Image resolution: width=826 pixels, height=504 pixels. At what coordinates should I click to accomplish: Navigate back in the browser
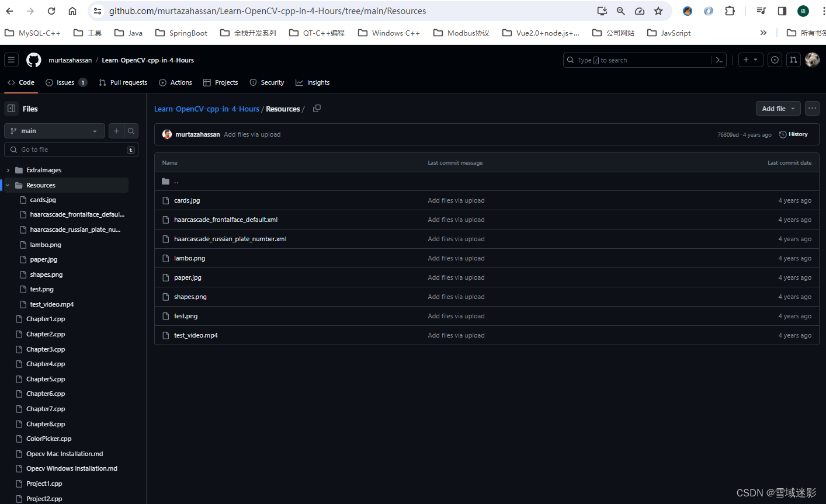click(x=9, y=11)
